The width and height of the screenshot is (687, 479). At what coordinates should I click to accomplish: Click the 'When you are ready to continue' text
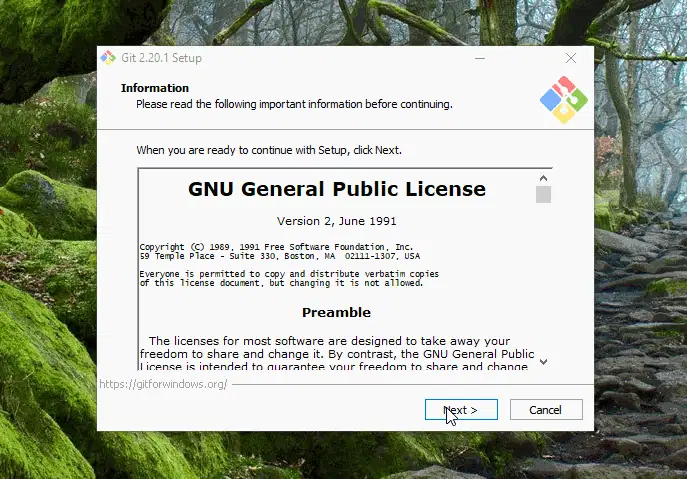point(269,150)
